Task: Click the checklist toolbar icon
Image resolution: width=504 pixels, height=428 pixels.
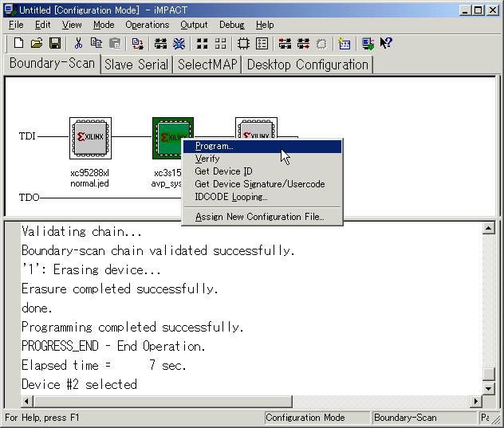Action: tap(262, 43)
